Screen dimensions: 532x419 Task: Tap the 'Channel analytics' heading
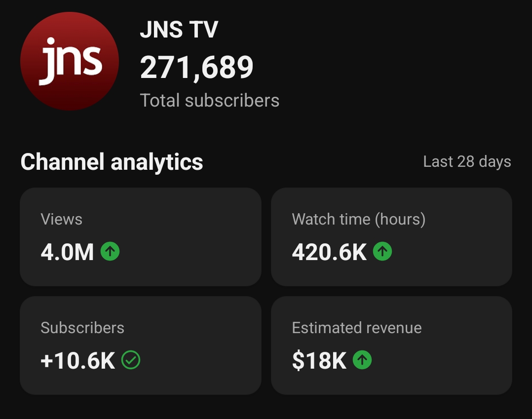[112, 162]
